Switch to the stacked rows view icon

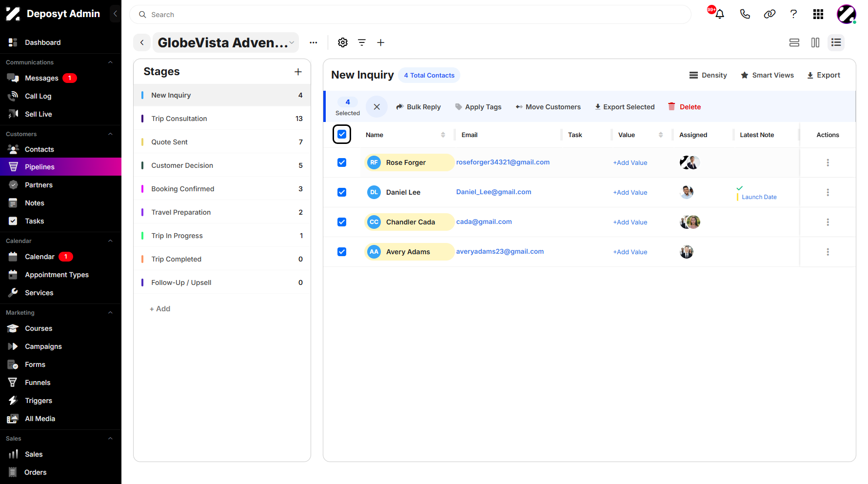[794, 42]
